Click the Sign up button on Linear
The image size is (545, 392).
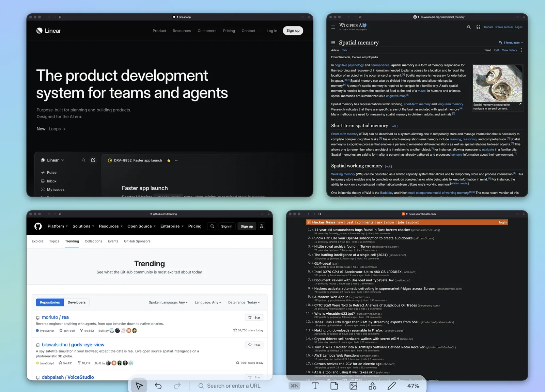pos(293,31)
